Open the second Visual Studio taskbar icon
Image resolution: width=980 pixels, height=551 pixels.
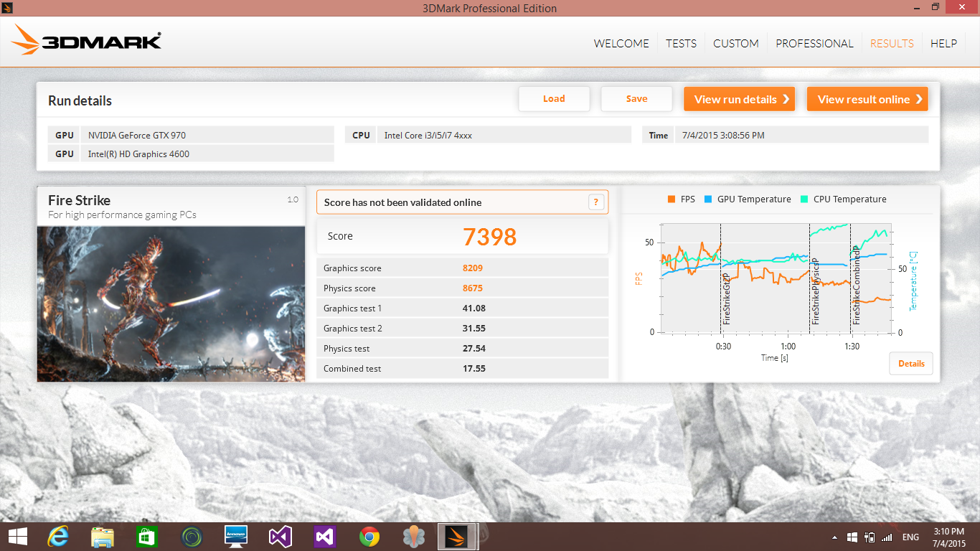point(325,537)
